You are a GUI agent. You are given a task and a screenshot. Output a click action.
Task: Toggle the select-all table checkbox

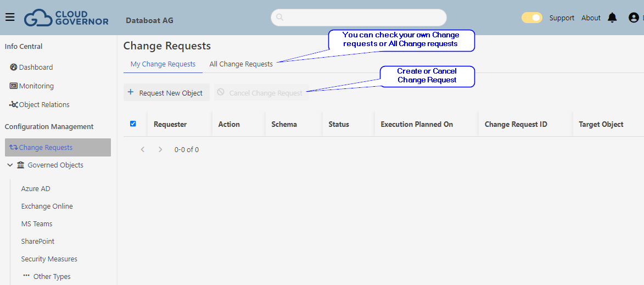pyautogui.click(x=133, y=124)
